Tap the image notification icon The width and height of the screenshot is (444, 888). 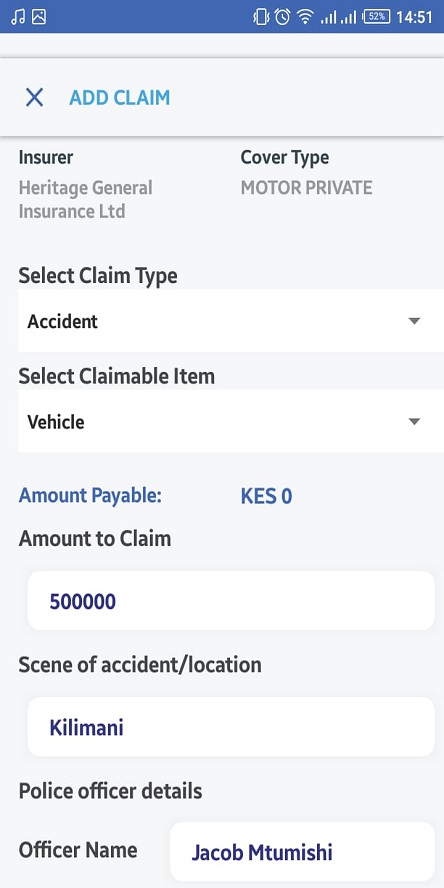[x=39, y=17]
